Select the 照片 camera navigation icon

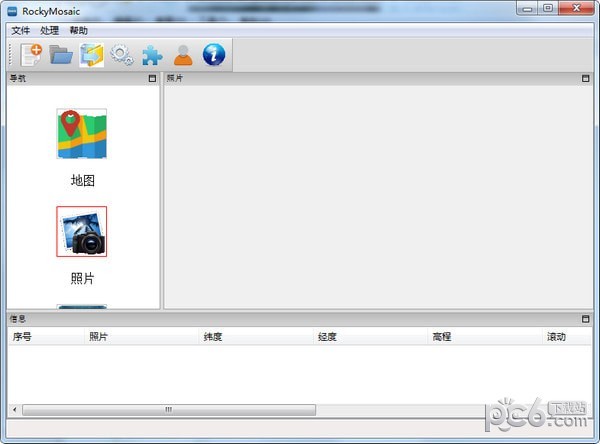[x=82, y=232]
